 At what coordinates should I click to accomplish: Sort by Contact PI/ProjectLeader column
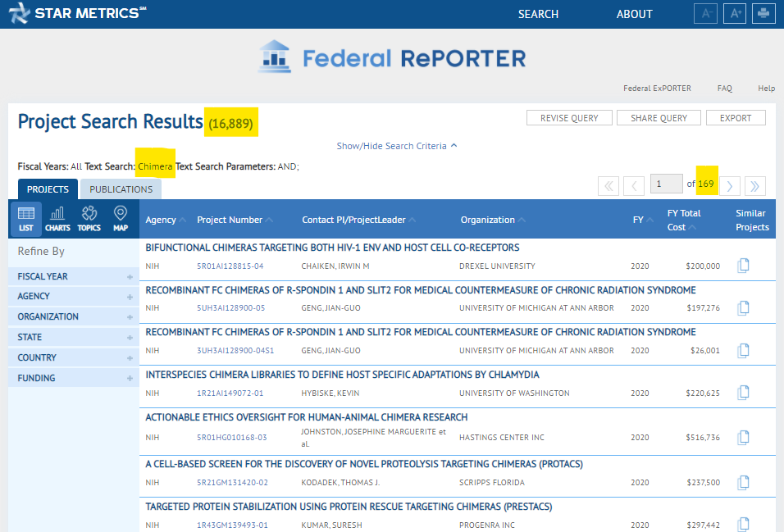pos(358,220)
